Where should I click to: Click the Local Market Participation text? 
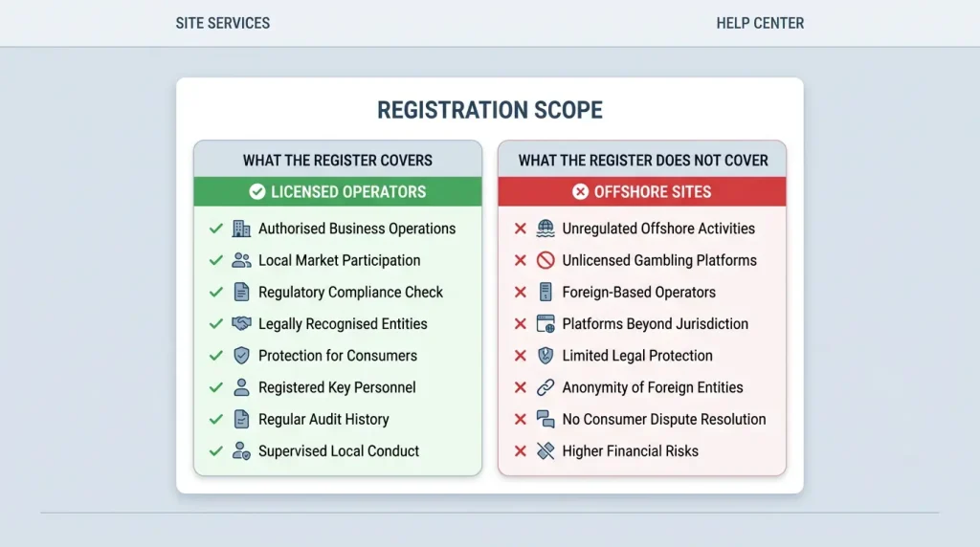click(x=340, y=260)
